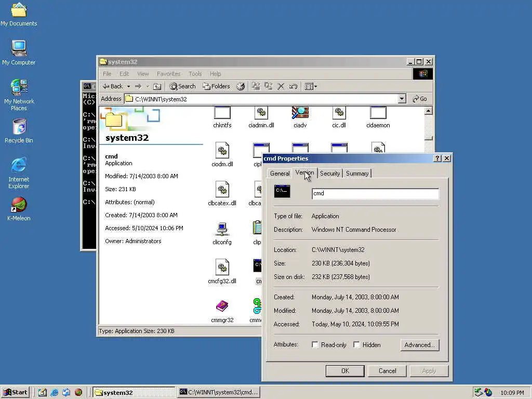Open the Favorites menu
The image size is (532, 399).
coord(169,74)
